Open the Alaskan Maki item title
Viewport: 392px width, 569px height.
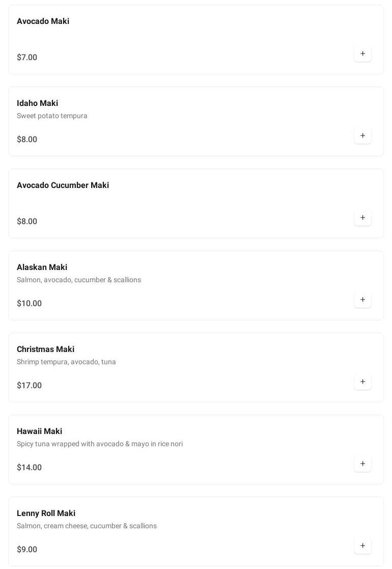(42, 267)
